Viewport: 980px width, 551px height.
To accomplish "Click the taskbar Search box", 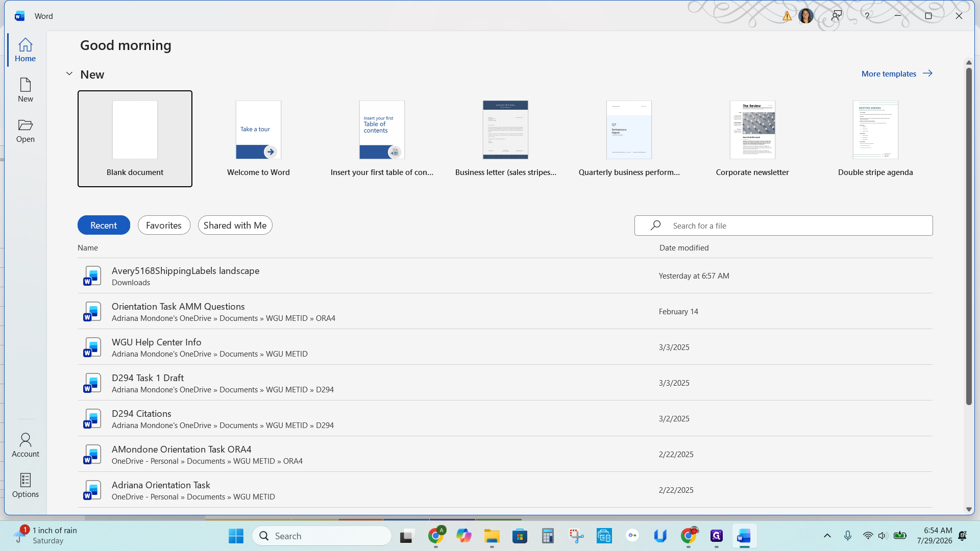I will pyautogui.click(x=322, y=536).
